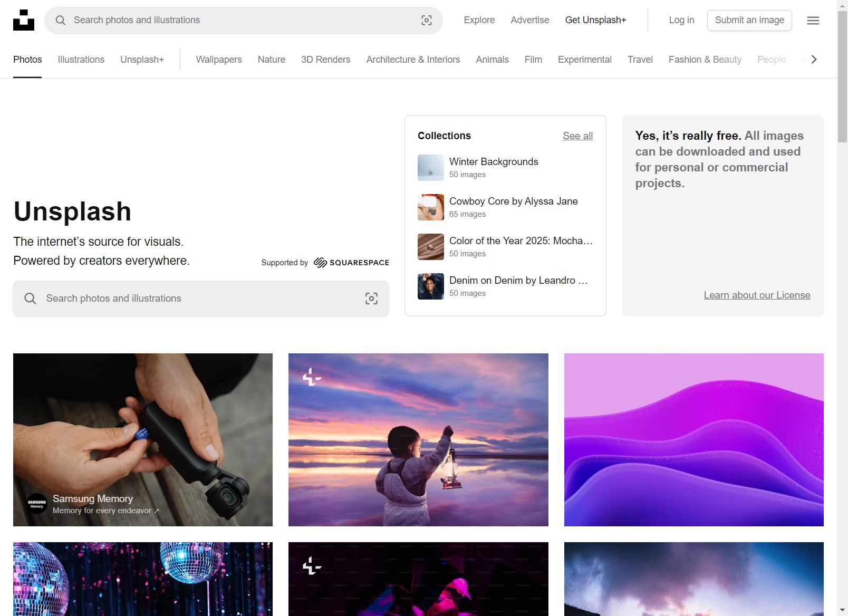848x616 pixels.
Task: Click the "Yes, it's really free" text
Action: pyautogui.click(x=688, y=136)
